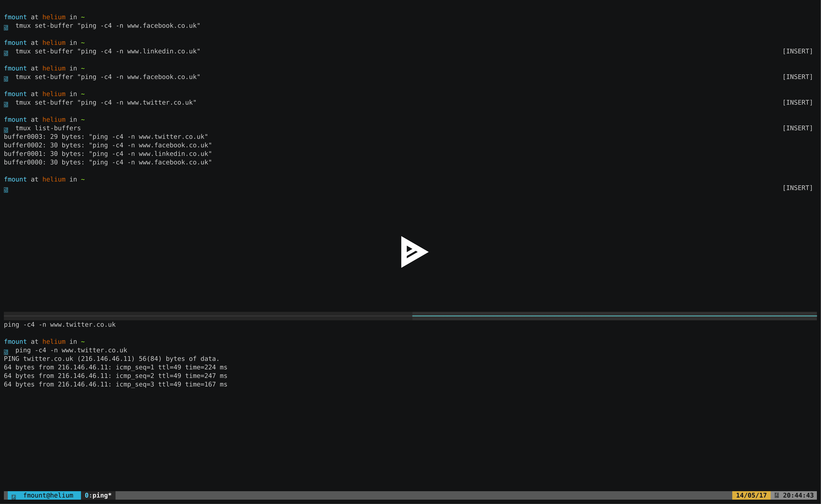This screenshot has width=821, height=504.
Task: Select the buffer0000 facebook buffer line
Action: point(108,162)
